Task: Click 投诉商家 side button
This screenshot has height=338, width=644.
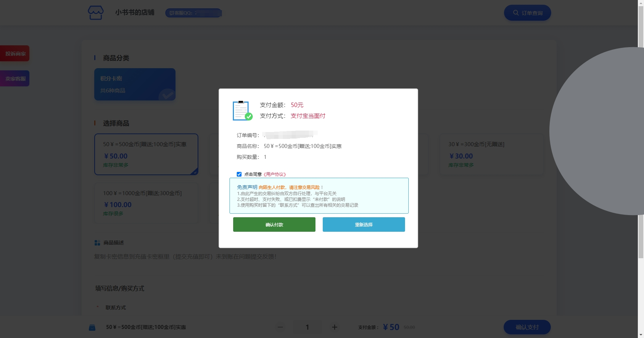Action: [x=15, y=53]
